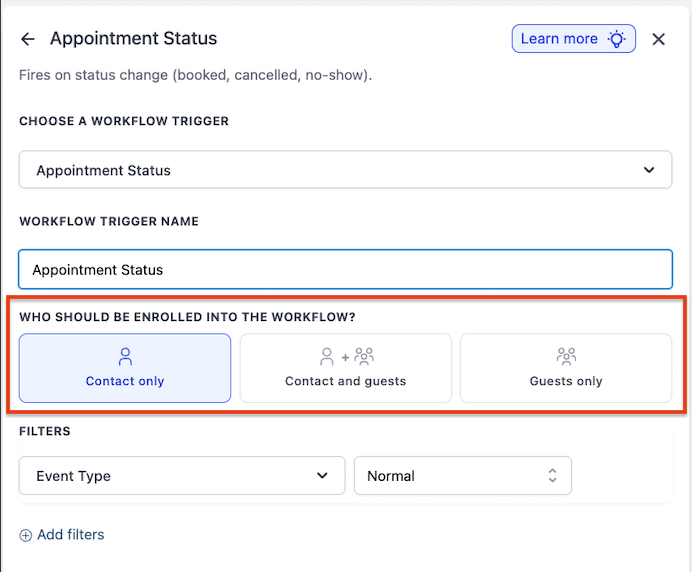This screenshot has width=692, height=572.
Task: Expand the Event Type filter dropdown
Action: [181, 476]
